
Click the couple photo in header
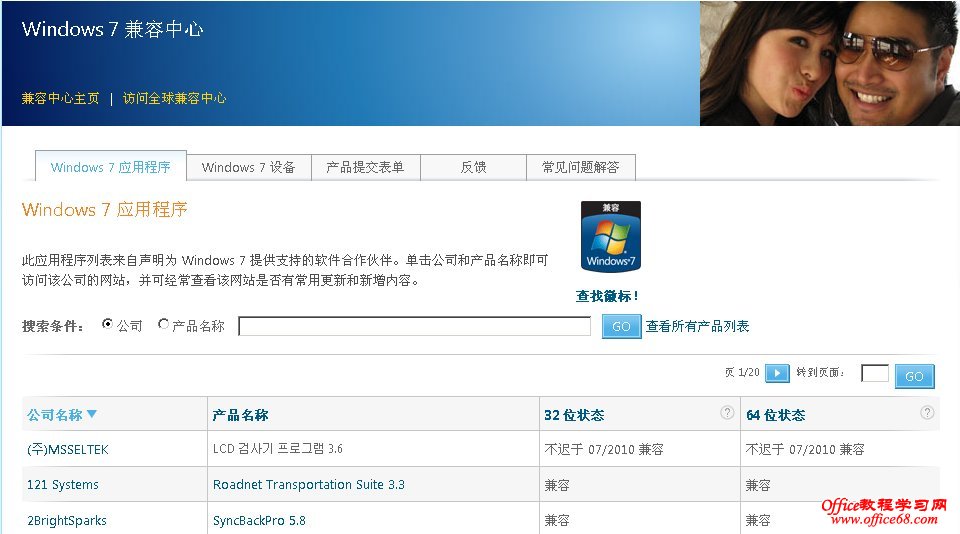[830, 63]
